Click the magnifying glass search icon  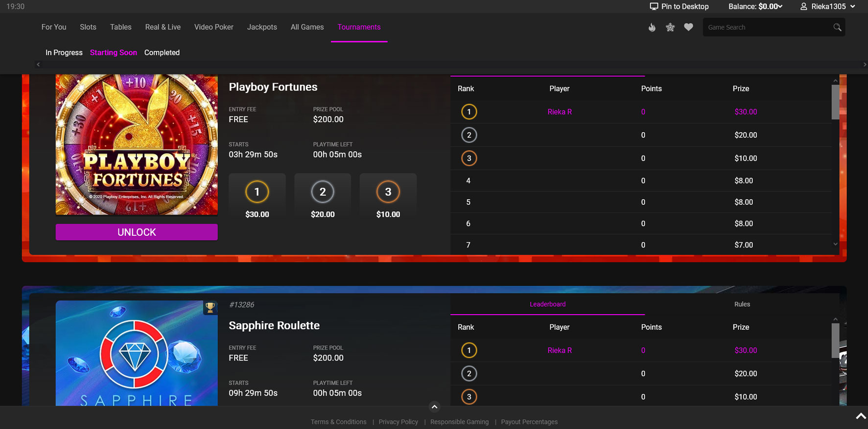(x=837, y=27)
